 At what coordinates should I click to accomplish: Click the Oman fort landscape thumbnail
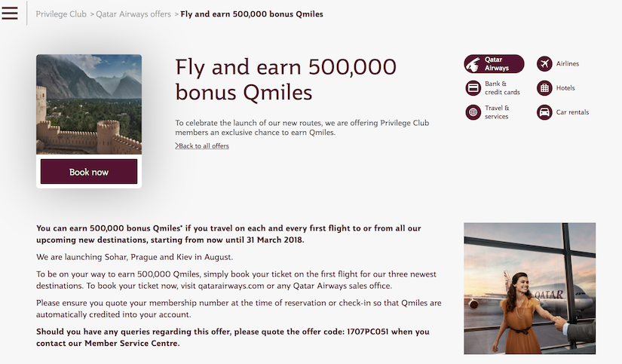pyautogui.click(x=89, y=104)
